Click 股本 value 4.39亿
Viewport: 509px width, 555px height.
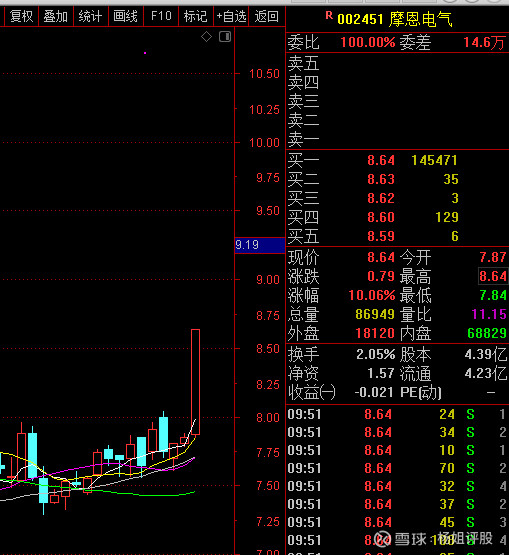pyautogui.click(x=486, y=354)
